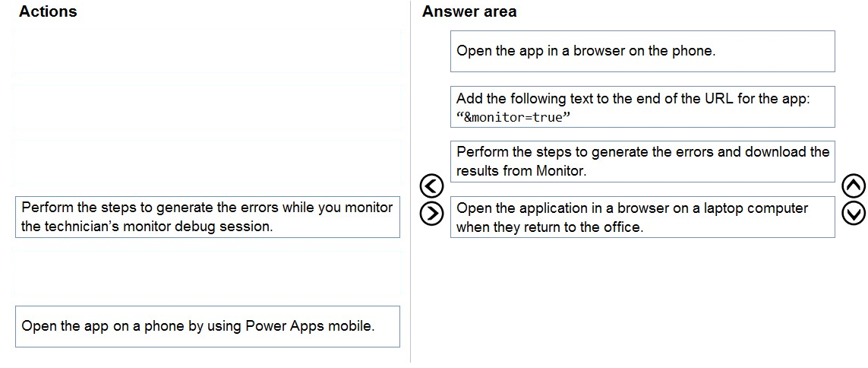Click the move right arrow button
868x368 pixels.
click(x=431, y=213)
